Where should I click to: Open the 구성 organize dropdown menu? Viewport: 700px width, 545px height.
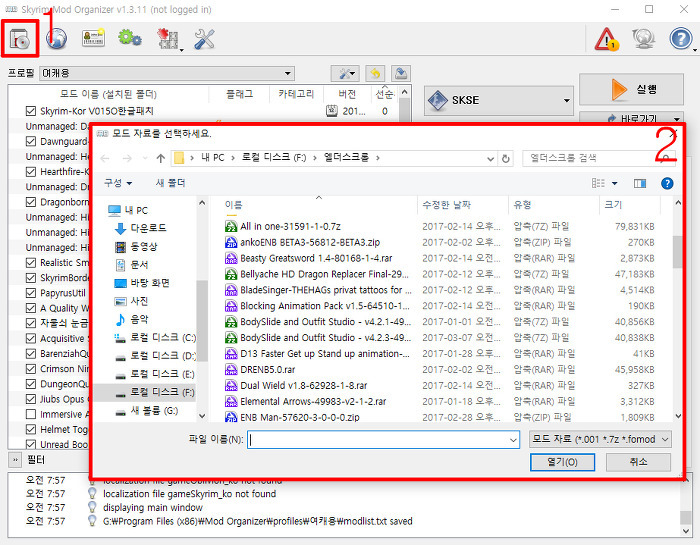coord(118,183)
